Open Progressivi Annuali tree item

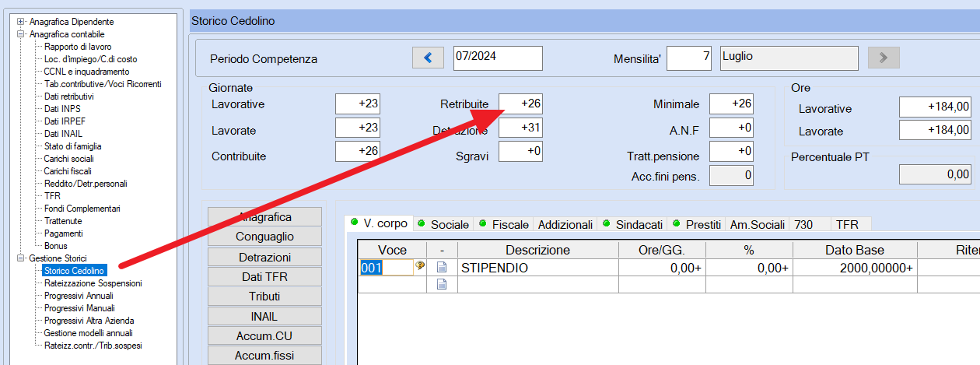coord(79,296)
